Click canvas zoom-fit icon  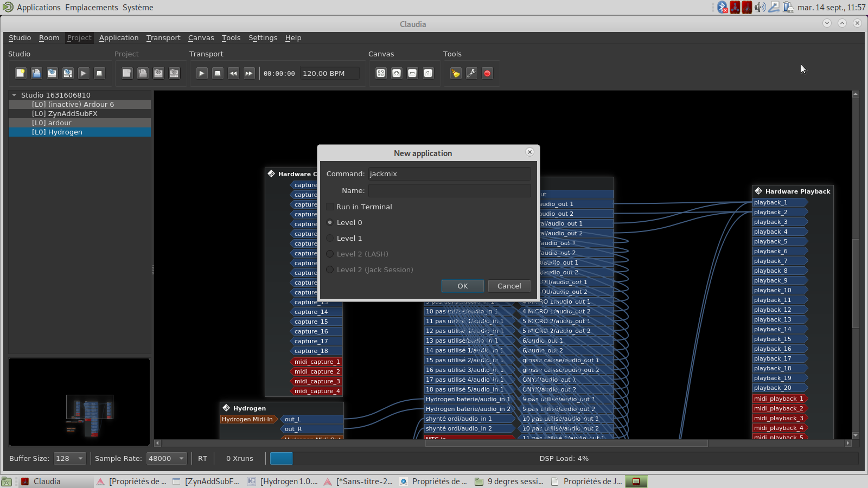[381, 73]
